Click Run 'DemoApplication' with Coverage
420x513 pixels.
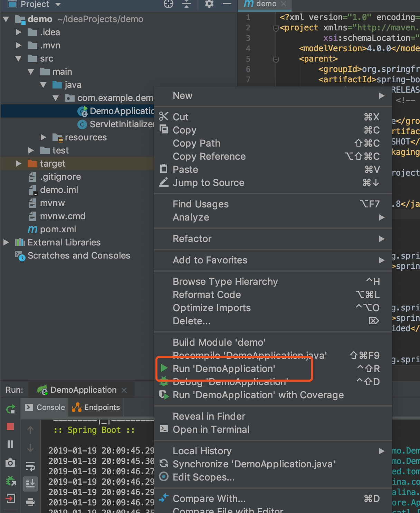click(x=273, y=395)
